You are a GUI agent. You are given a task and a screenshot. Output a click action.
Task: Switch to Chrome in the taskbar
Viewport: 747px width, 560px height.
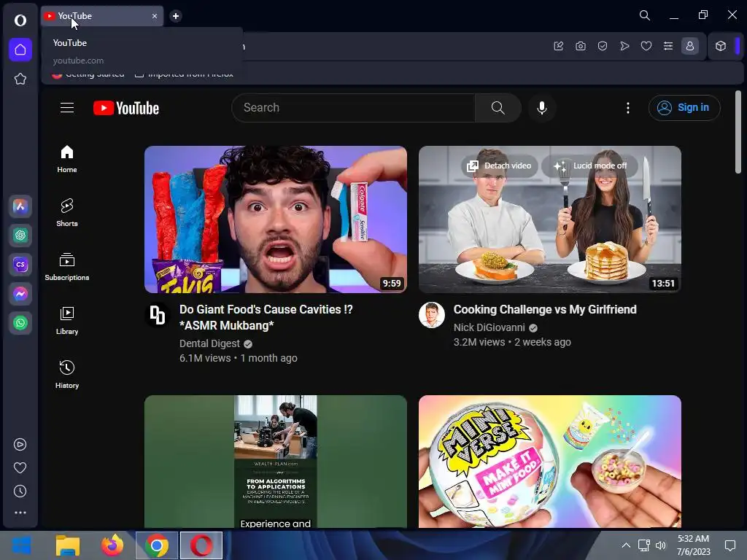point(157,545)
